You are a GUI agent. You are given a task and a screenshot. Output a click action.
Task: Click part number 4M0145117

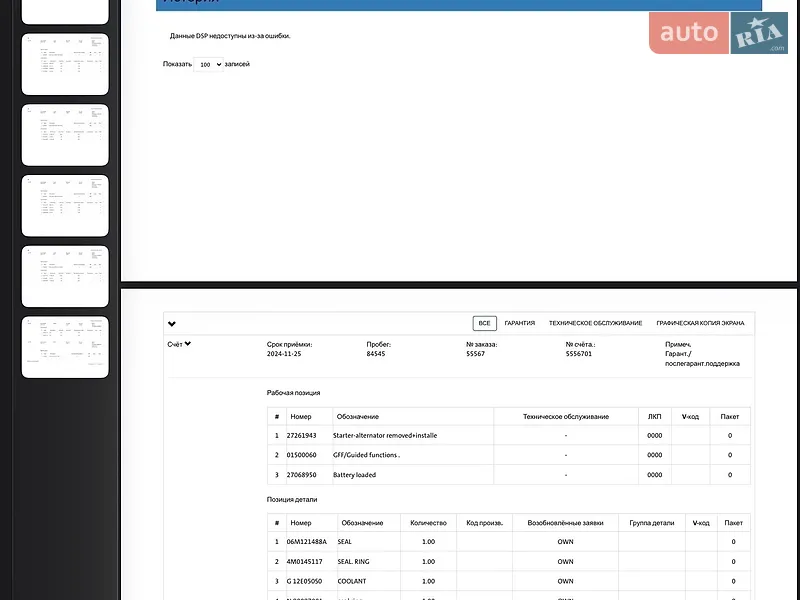[305, 561]
